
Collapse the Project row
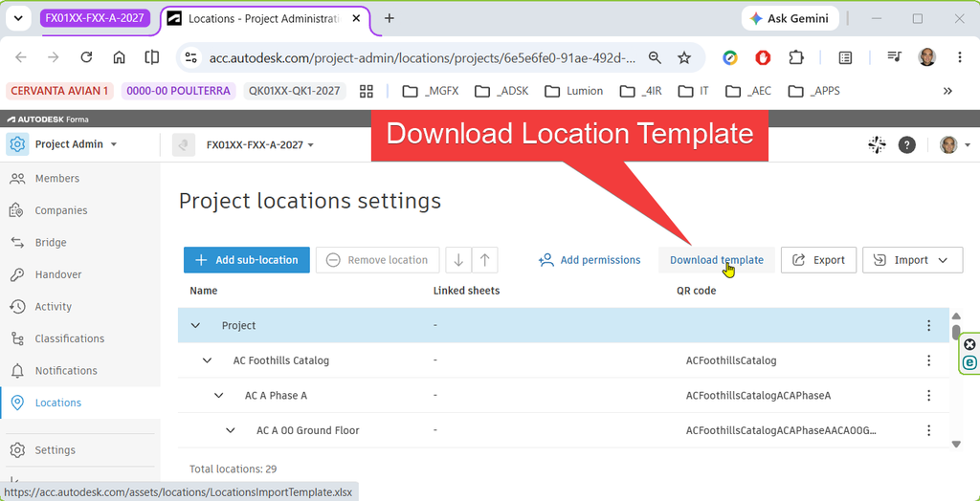click(195, 325)
